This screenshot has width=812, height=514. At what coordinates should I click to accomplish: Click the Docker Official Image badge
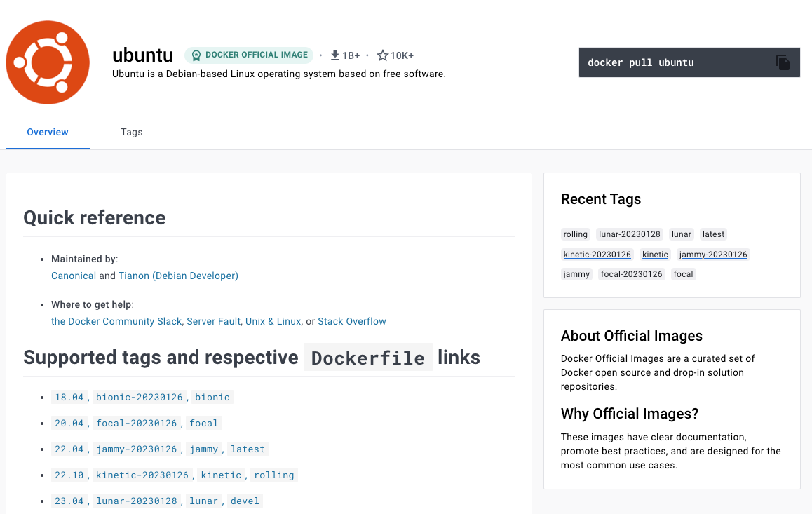249,55
